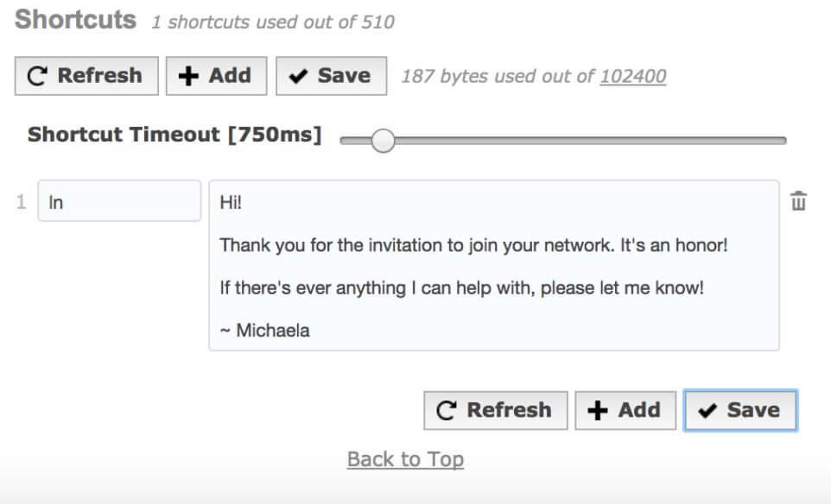This screenshot has width=831, height=504.
Task: Follow the Back to Top link
Action: [x=405, y=459]
